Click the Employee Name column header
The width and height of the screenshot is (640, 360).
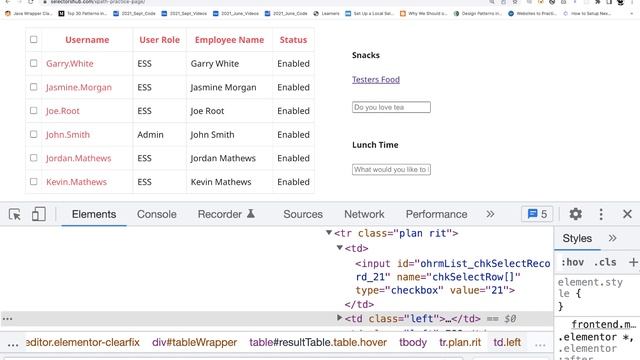point(229,40)
